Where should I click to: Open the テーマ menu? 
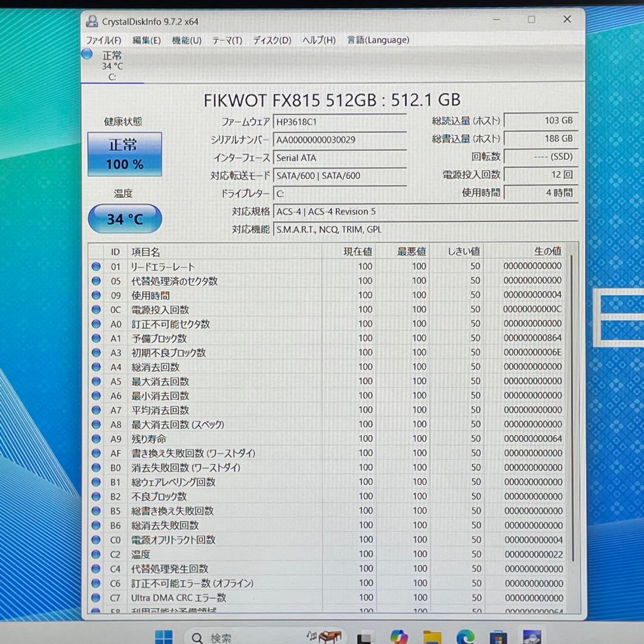226,40
